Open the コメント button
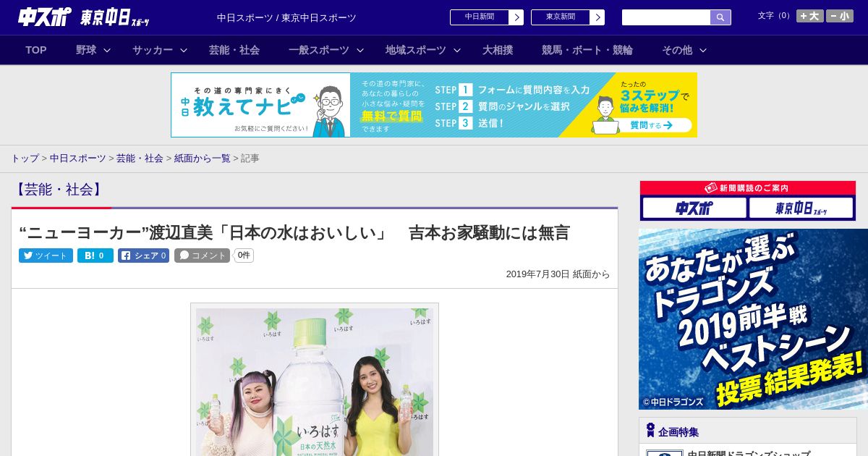 [202, 256]
